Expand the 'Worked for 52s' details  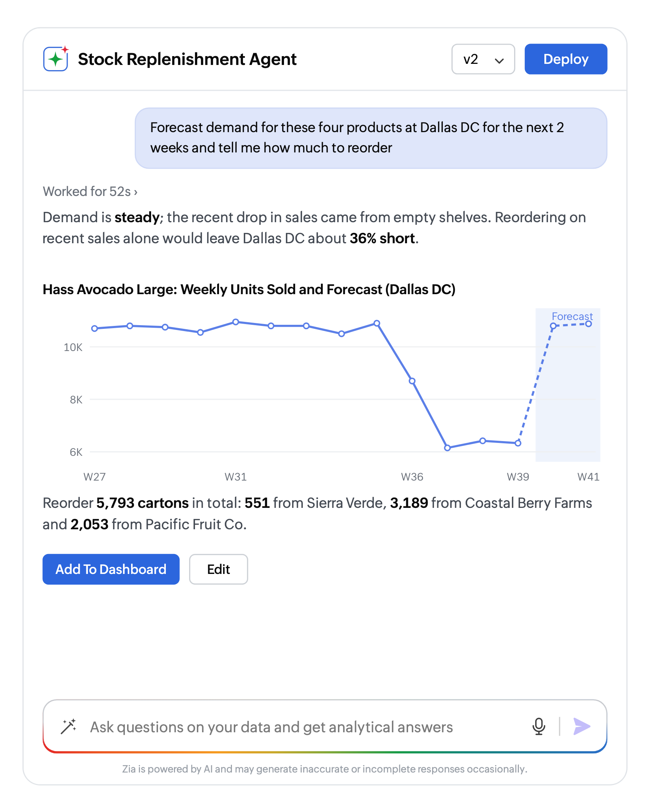[x=90, y=191]
